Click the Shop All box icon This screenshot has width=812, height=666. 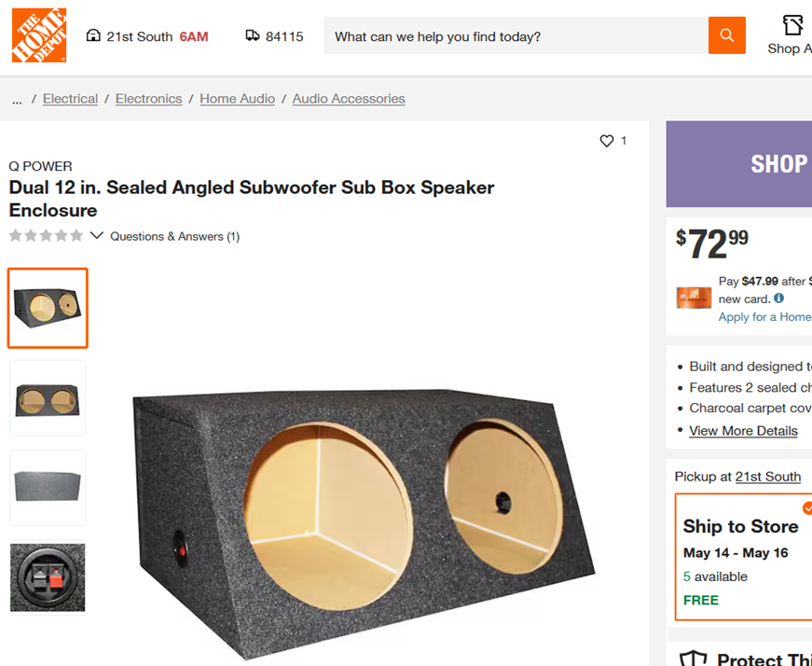[x=792, y=25]
